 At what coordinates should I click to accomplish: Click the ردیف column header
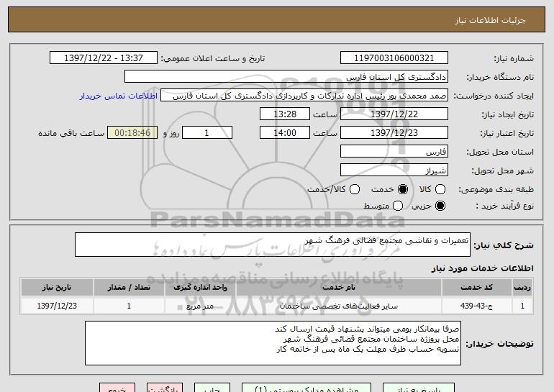[x=522, y=288]
